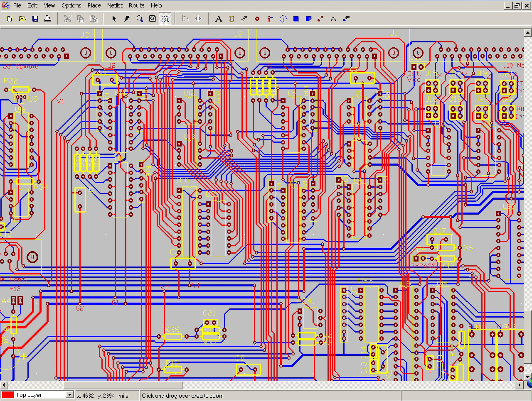Open a file with the folder icon
The image size is (532, 401).
coord(22,19)
